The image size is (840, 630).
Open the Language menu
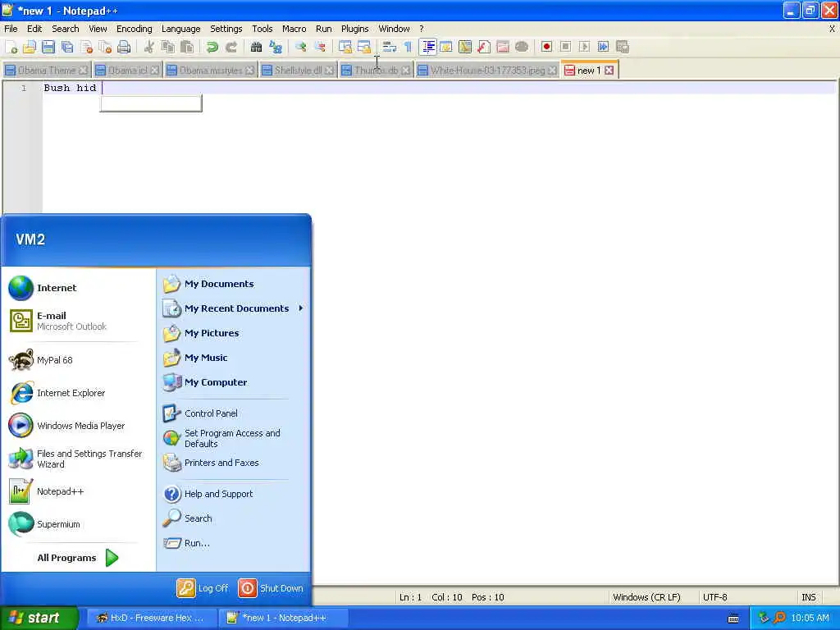pos(180,29)
